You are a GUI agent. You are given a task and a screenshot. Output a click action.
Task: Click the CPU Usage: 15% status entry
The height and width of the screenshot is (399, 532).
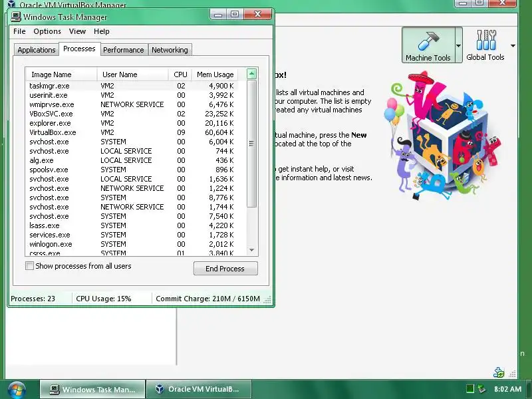point(104,299)
